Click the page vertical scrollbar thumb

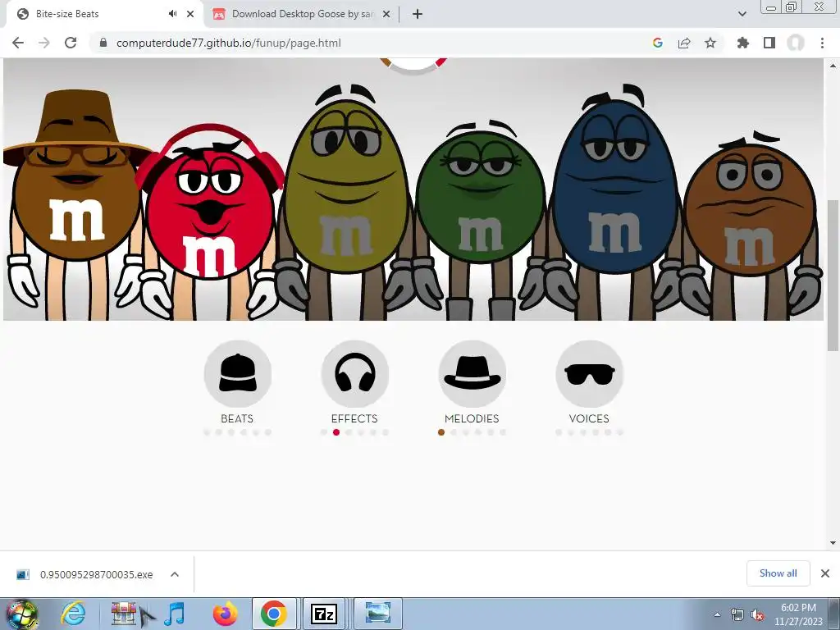(x=833, y=276)
